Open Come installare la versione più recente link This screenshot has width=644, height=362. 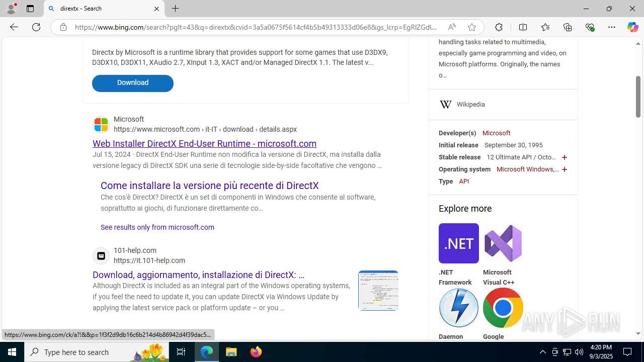pyautogui.click(x=210, y=186)
